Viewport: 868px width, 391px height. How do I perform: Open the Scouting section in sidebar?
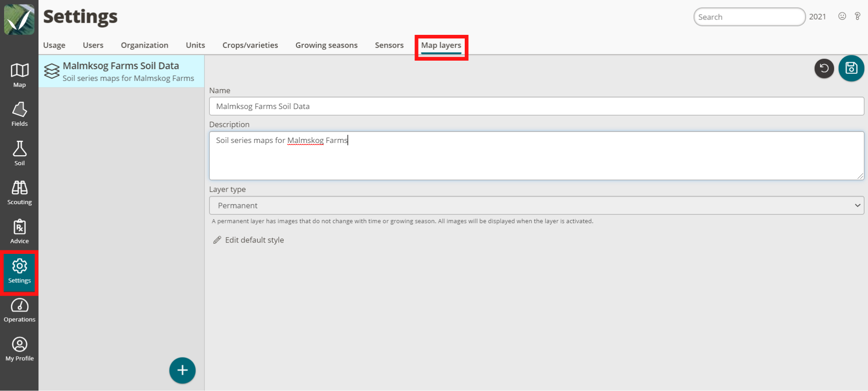pos(19,192)
